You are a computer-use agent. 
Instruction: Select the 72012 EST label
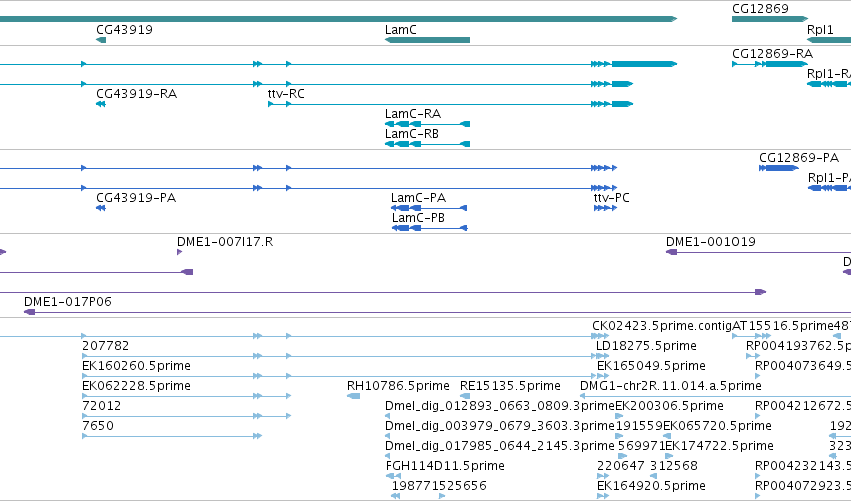[x=101, y=406]
